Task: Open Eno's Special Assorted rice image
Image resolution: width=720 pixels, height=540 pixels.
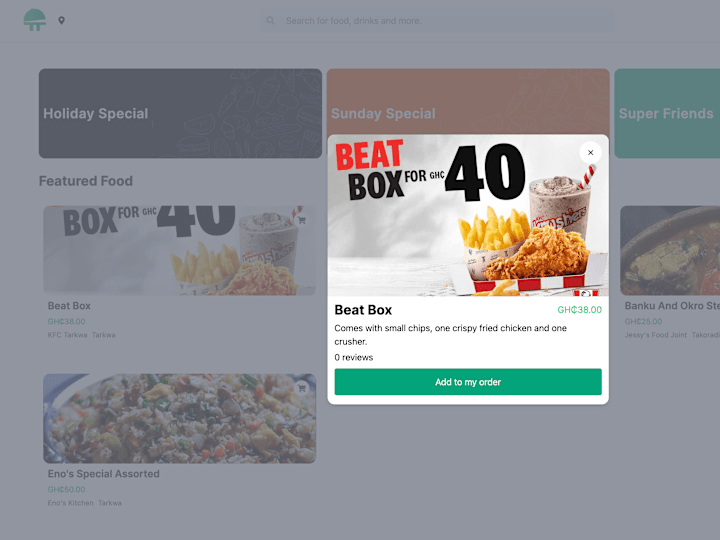Action: 180,418
